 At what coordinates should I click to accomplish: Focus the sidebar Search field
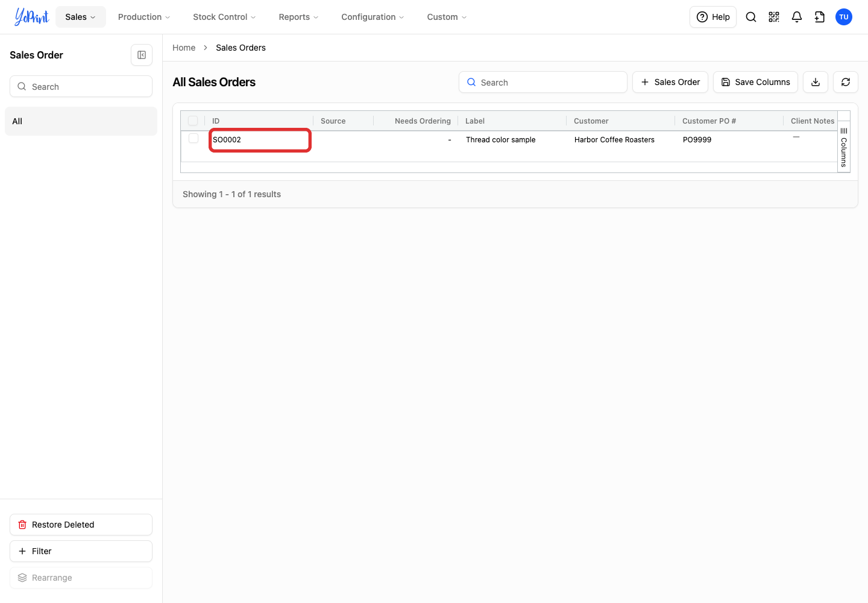81,86
